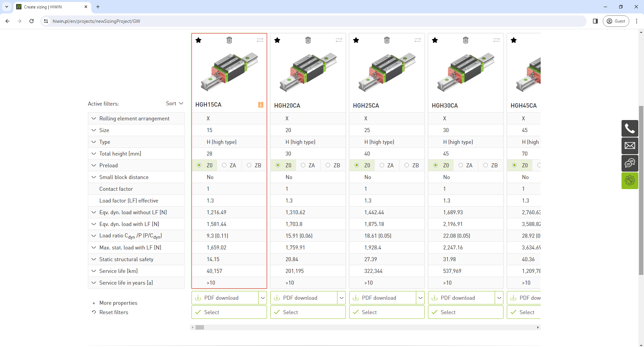Choose ZB preload on HGH20CA
644x347 pixels.
point(328,165)
